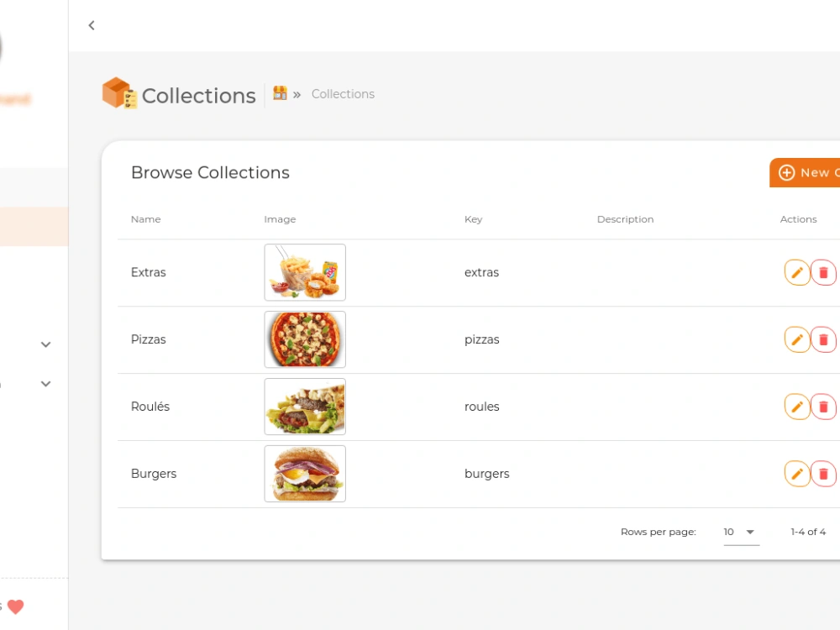Image resolution: width=840 pixels, height=630 pixels.
Task: Click the Collections box icon beside the title
Action: coord(119,93)
